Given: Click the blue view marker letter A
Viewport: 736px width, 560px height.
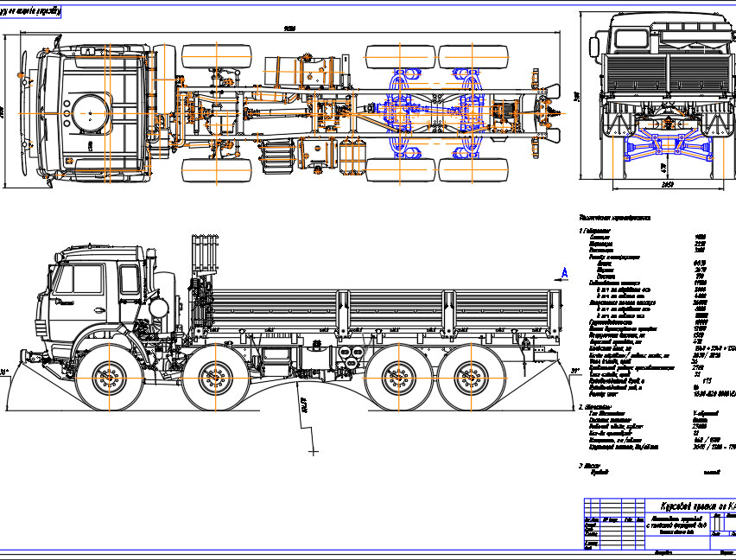Looking at the screenshot, I should coord(565,273).
